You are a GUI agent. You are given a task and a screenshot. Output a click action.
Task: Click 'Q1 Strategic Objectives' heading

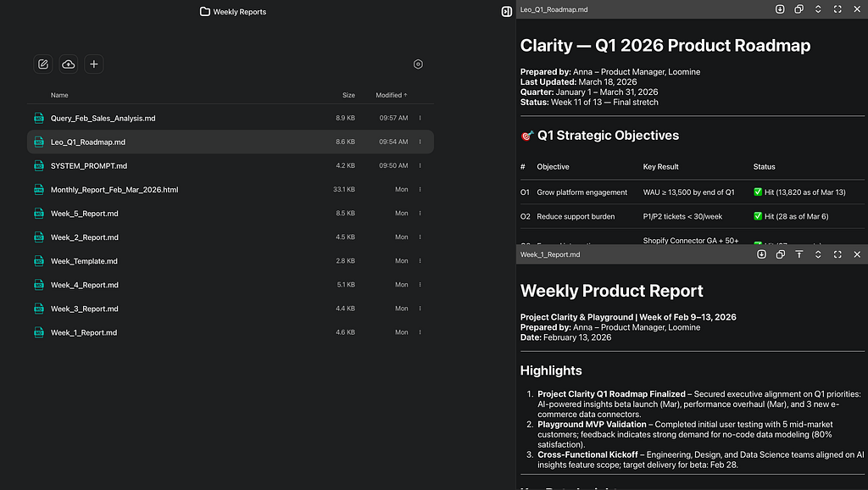pyautogui.click(x=608, y=135)
